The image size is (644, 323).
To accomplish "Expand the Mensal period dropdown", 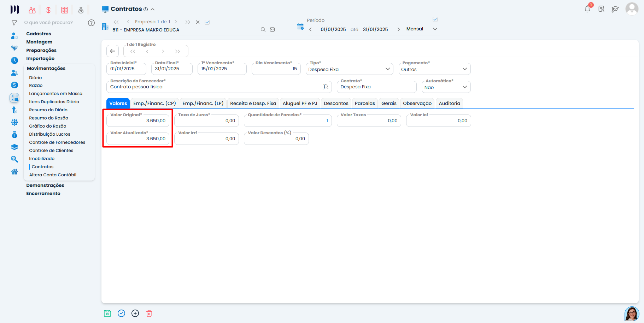I will pos(435,29).
